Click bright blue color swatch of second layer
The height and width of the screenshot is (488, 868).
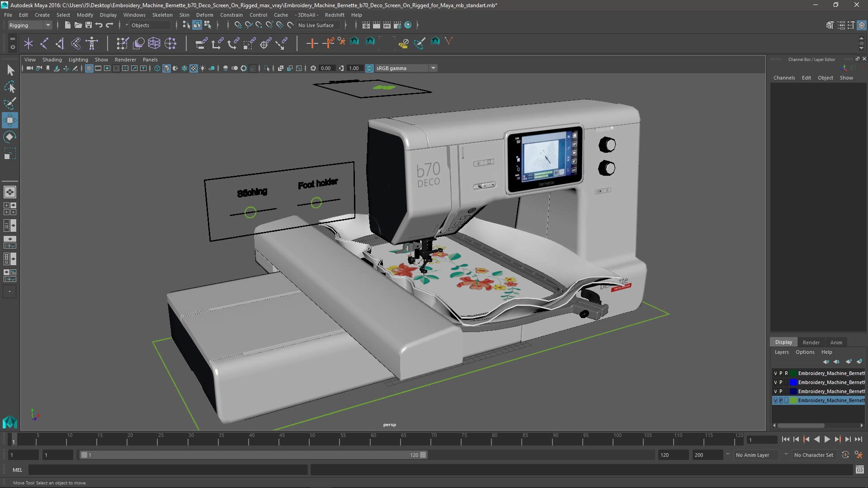tap(793, 382)
